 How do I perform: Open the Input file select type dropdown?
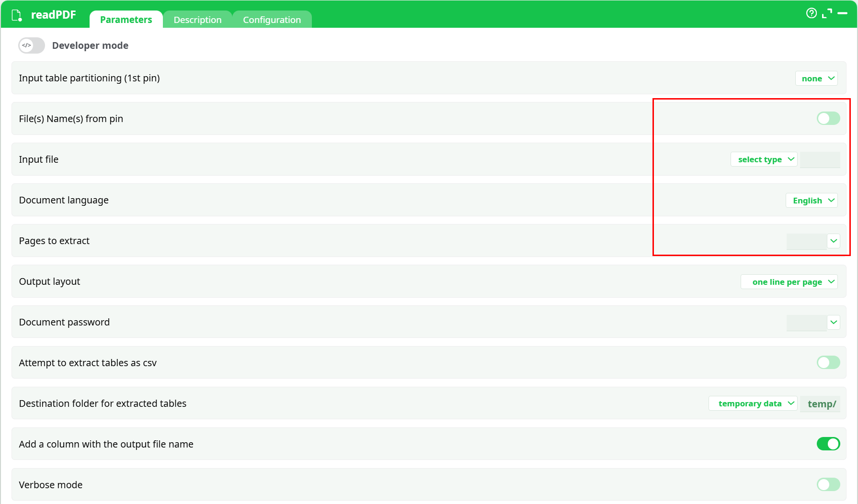[764, 159]
